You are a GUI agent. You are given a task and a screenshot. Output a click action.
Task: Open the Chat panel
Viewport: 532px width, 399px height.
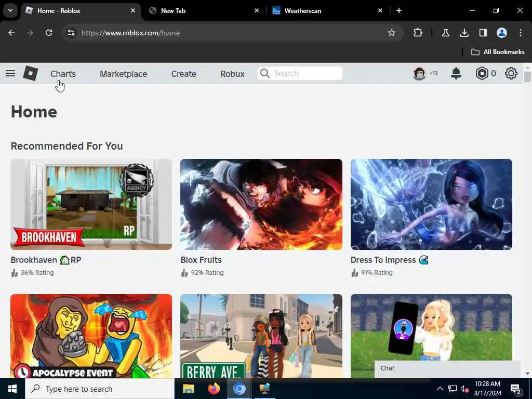click(447, 368)
